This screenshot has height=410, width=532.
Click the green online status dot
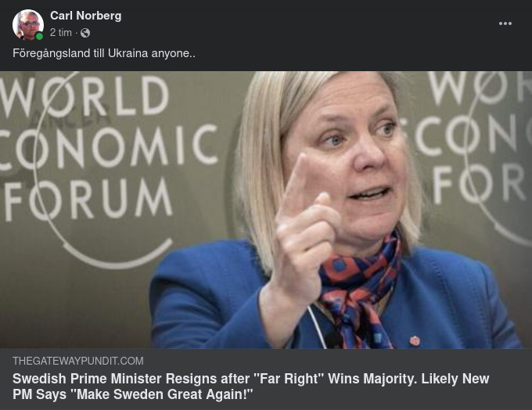click(x=39, y=36)
